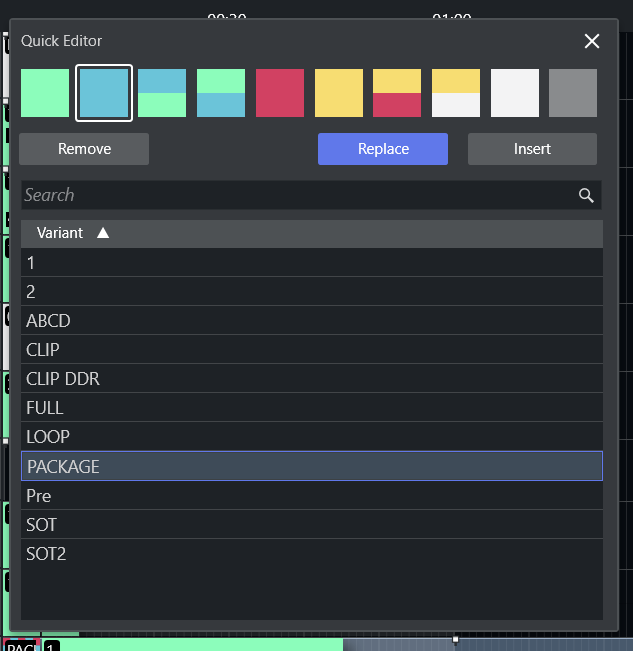Select the PACKAGE variant row
Screen dimensions: 633x651
tap(312, 466)
